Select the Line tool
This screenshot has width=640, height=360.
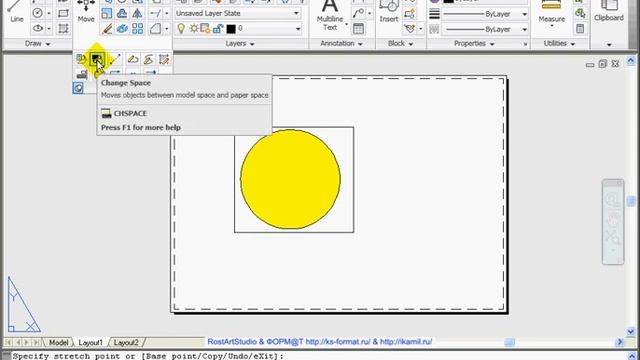tap(16, 11)
